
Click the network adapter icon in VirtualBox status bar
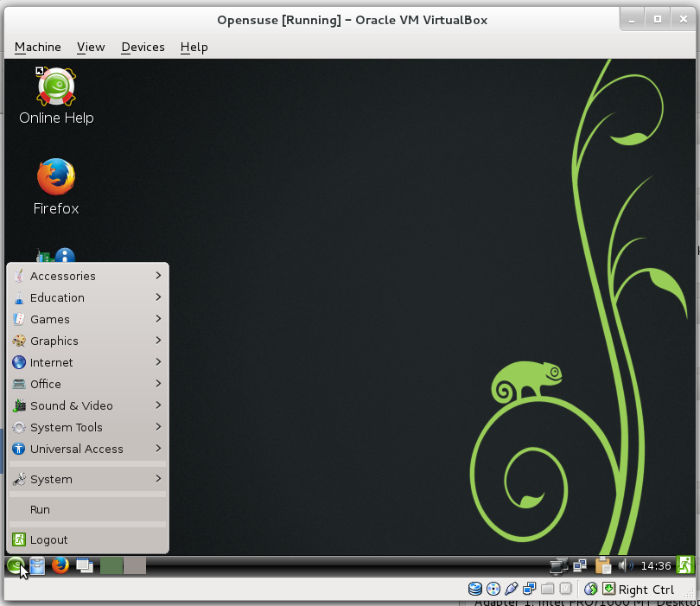pyautogui.click(x=530, y=588)
